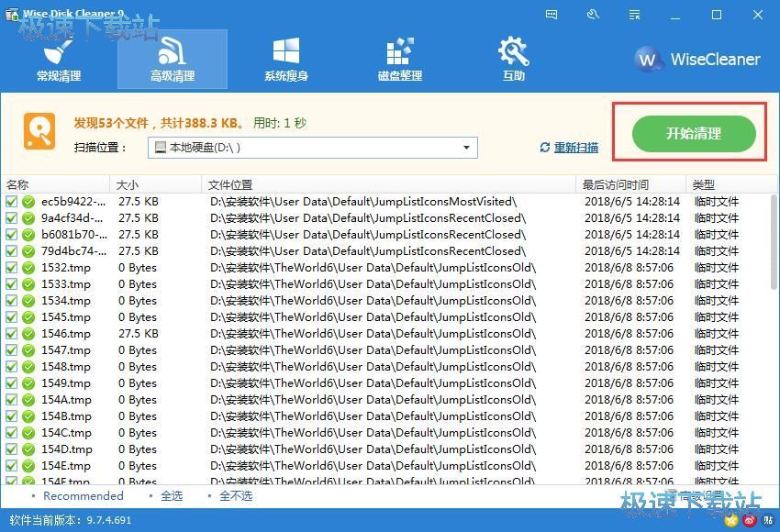Sort by 大小 column header
Image resolution: width=780 pixels, height=532 pixels.
(x=156, y=185)
